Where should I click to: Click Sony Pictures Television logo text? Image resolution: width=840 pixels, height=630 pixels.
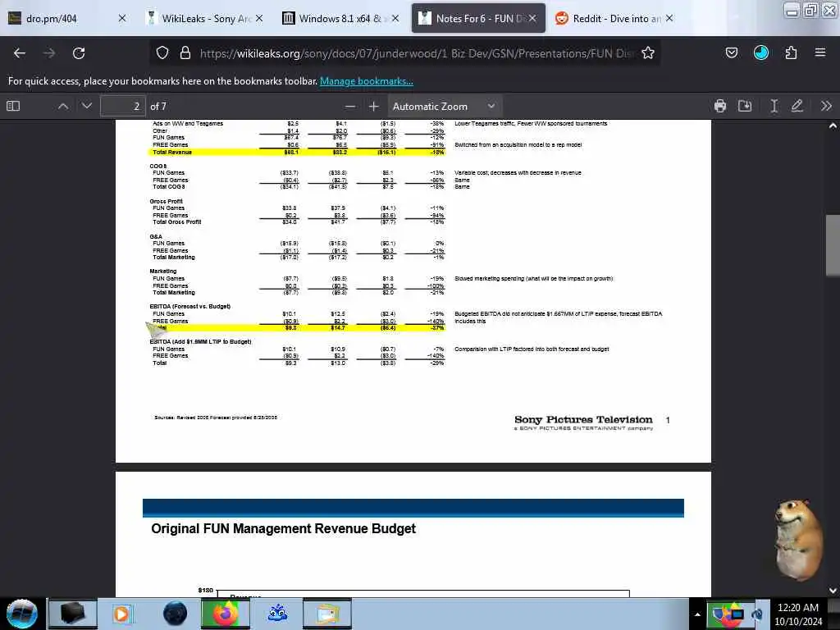pyautogui.click(x=583, y=419)
